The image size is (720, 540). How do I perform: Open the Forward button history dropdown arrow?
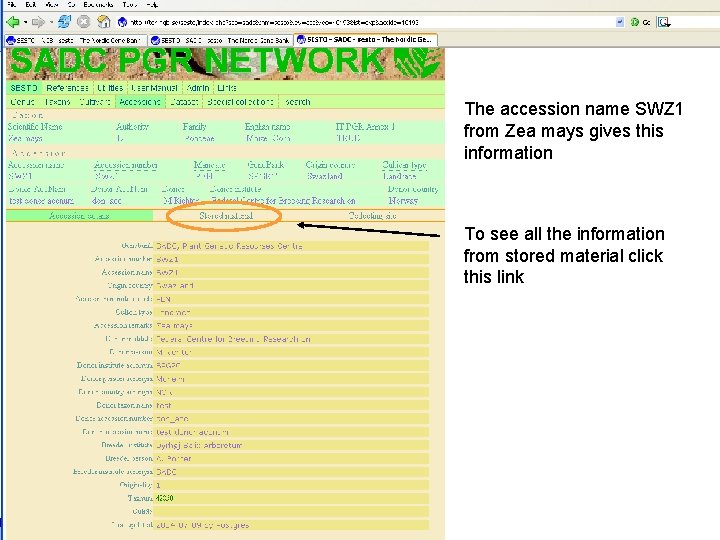(51, 22)
